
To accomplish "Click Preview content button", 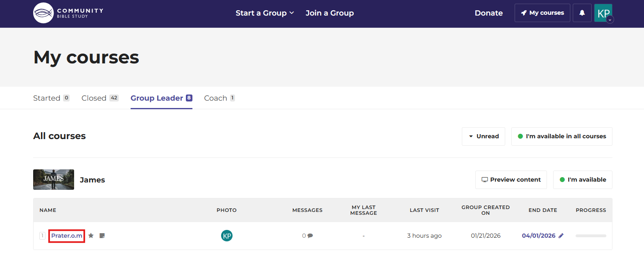I will pos(511,180).
